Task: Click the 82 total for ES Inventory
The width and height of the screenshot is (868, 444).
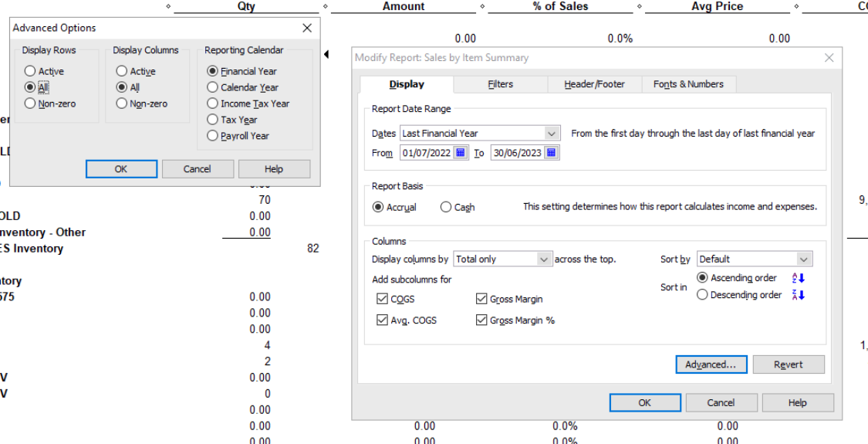Action: tap(312, 249)
